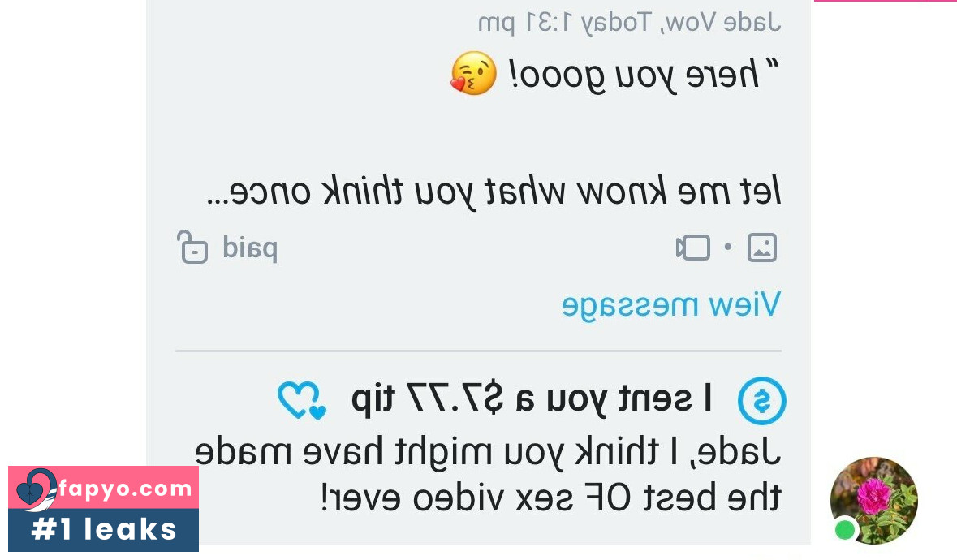This screenshot has height=560, width=957.
Task: Click the kissing face emoji
Action: tap(473, 73)
